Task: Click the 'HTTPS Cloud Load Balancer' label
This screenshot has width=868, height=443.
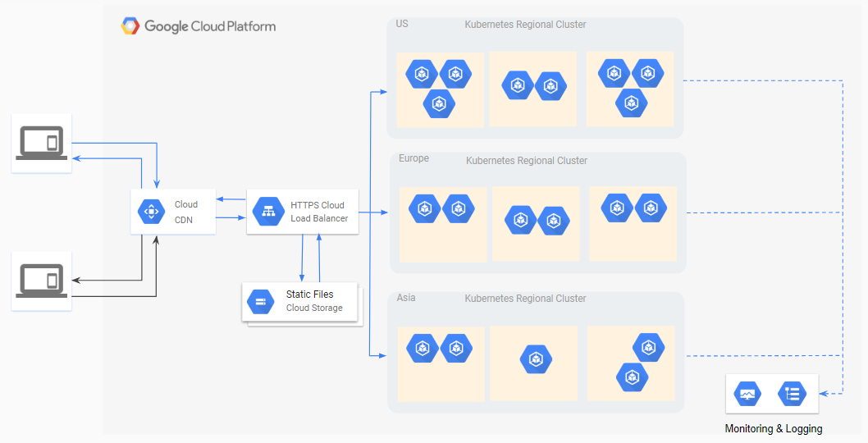Action: click(x=319, y=212)
